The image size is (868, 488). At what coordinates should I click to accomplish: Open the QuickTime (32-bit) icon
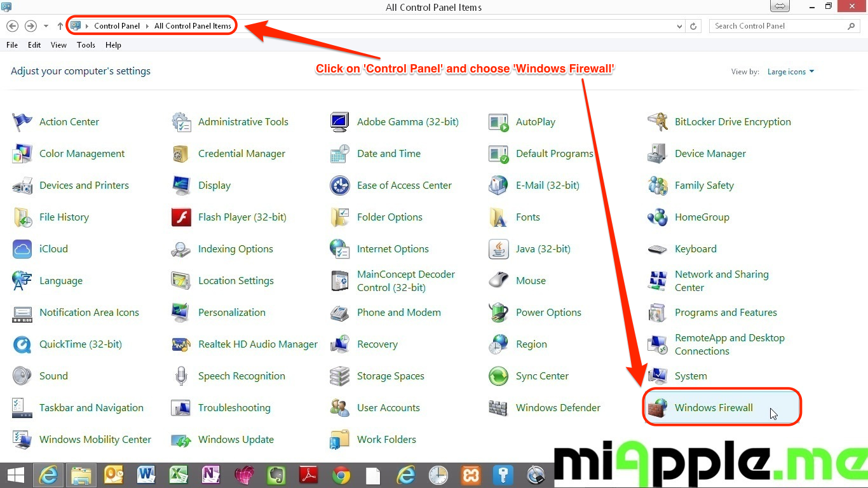22,344
